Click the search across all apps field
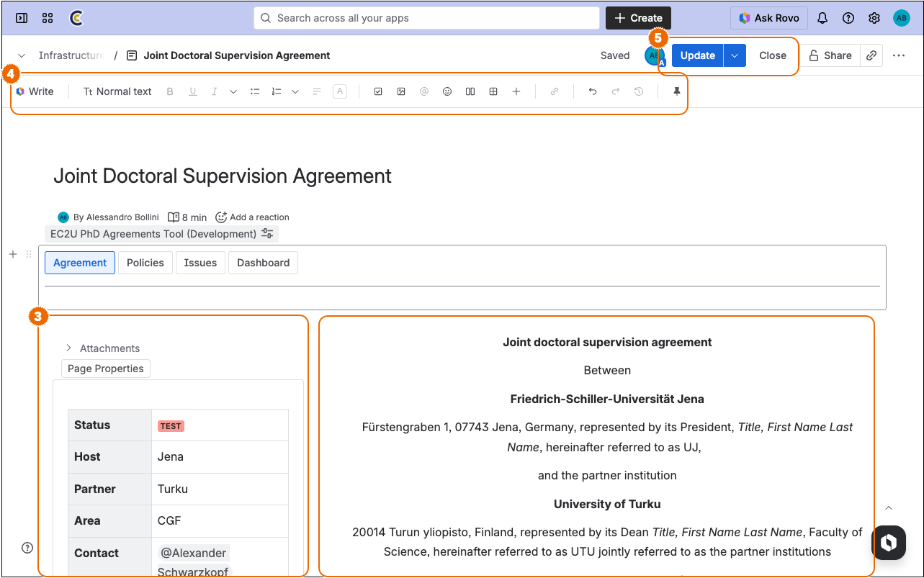This screenshot has width=924, height=578. pos(426,17)
